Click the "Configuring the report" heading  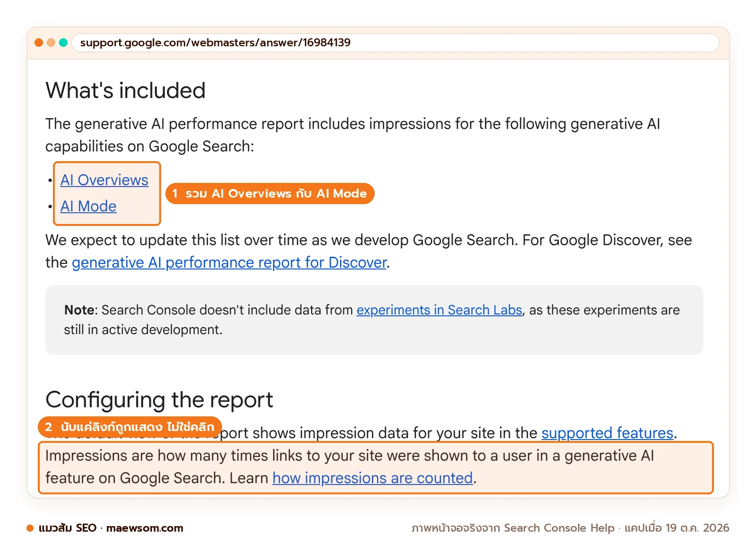coord(159,400)
